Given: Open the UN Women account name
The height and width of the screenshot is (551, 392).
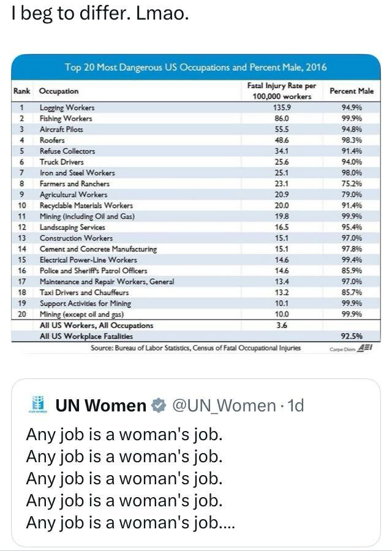Looking at the screenshot, I should pos(100,405).
